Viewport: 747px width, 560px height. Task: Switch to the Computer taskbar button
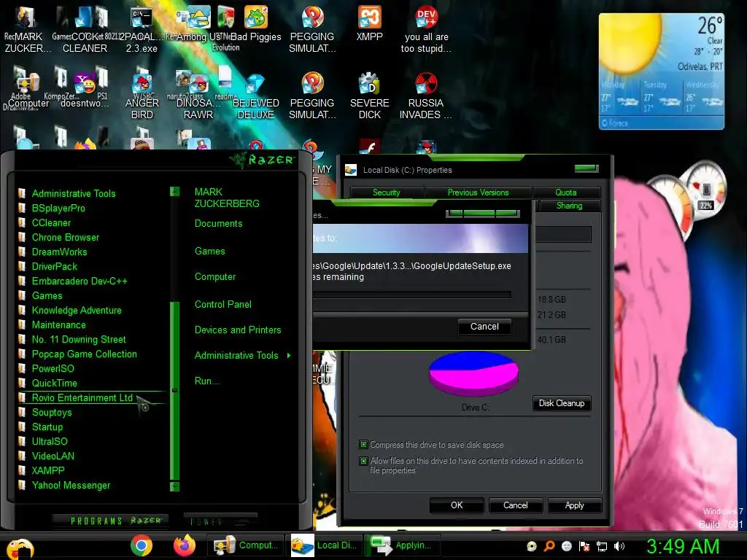tap(246, 545)
